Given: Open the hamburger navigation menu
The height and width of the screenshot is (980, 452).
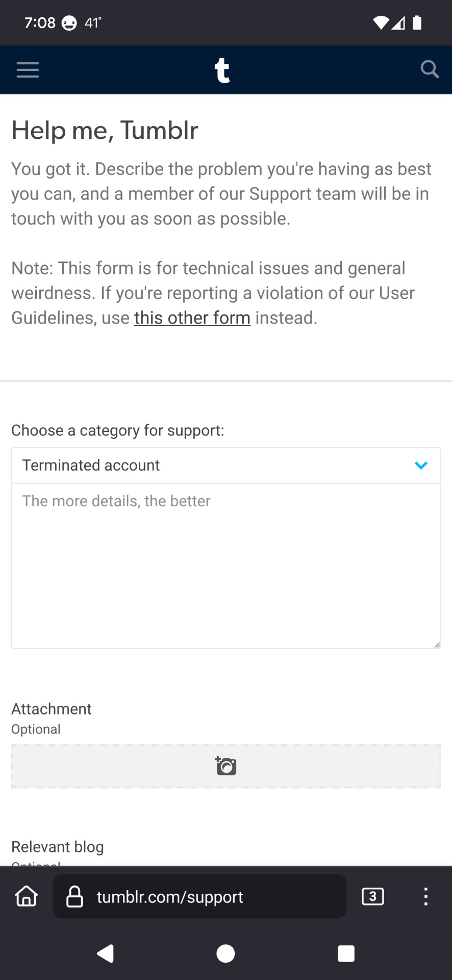Looking at the screenshot, I should 28,69.
